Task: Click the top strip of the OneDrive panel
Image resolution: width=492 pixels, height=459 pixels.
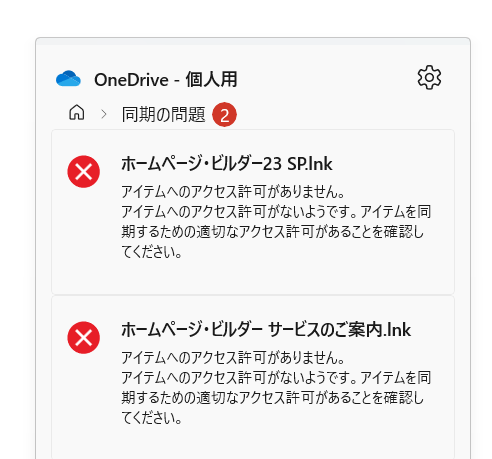Action: click(253, 41)
